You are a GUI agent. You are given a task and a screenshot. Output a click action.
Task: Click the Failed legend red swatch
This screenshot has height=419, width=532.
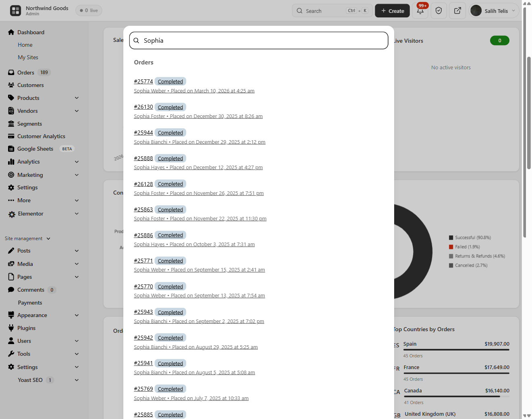pyautogui.click(x=451, y=247)
